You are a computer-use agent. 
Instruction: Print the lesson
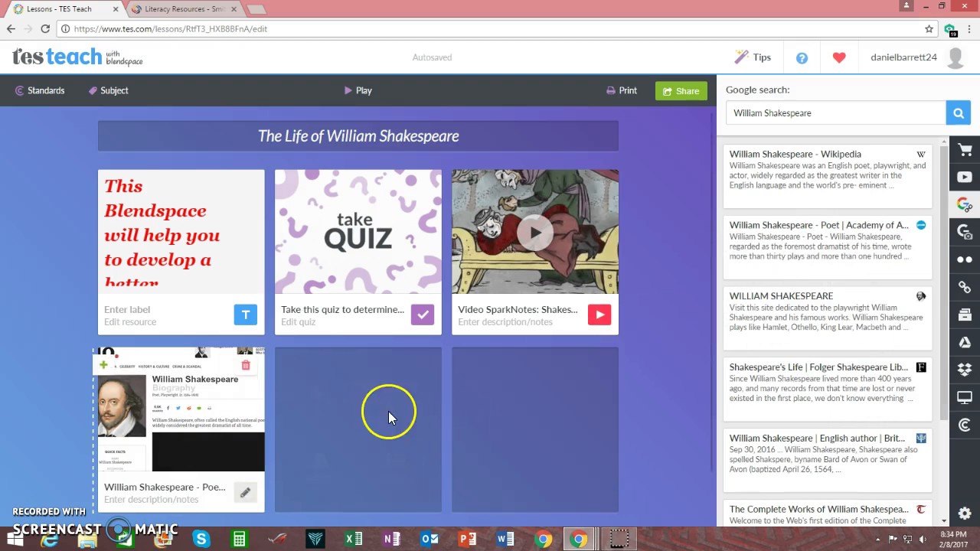coord(622,90)
